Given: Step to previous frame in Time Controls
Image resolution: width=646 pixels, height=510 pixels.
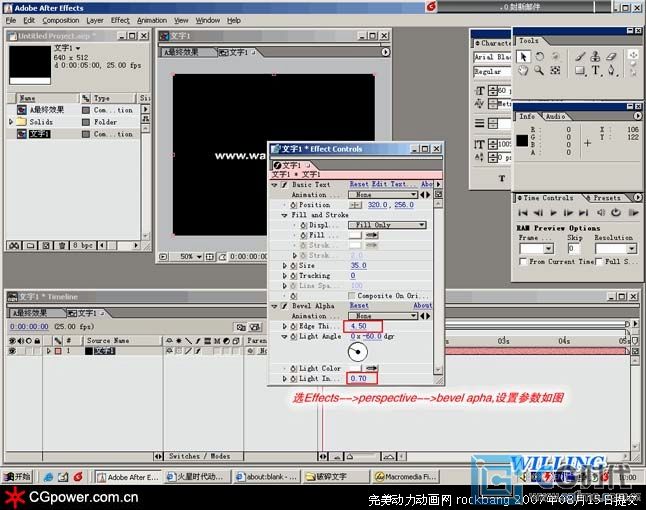Looking at the screenshot, I should tap(538, 213).
